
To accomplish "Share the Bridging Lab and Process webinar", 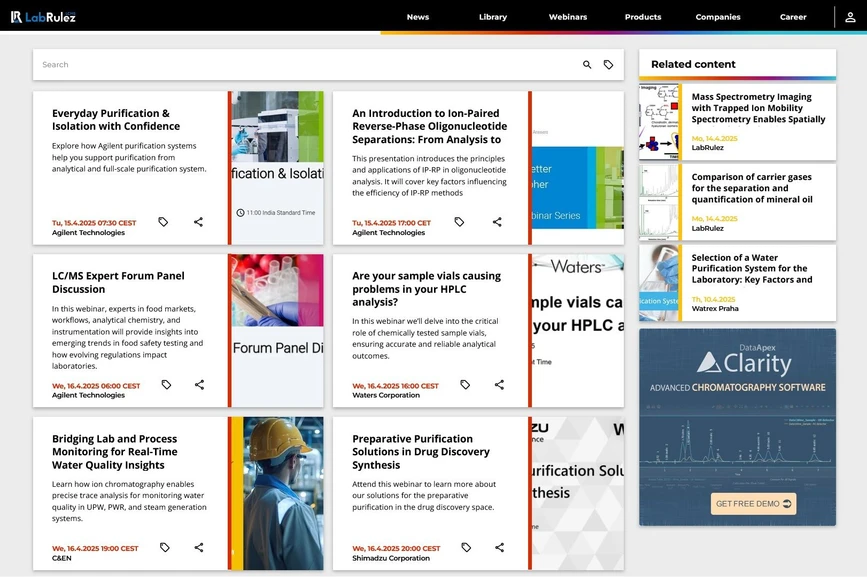I will tap(199, 547).
